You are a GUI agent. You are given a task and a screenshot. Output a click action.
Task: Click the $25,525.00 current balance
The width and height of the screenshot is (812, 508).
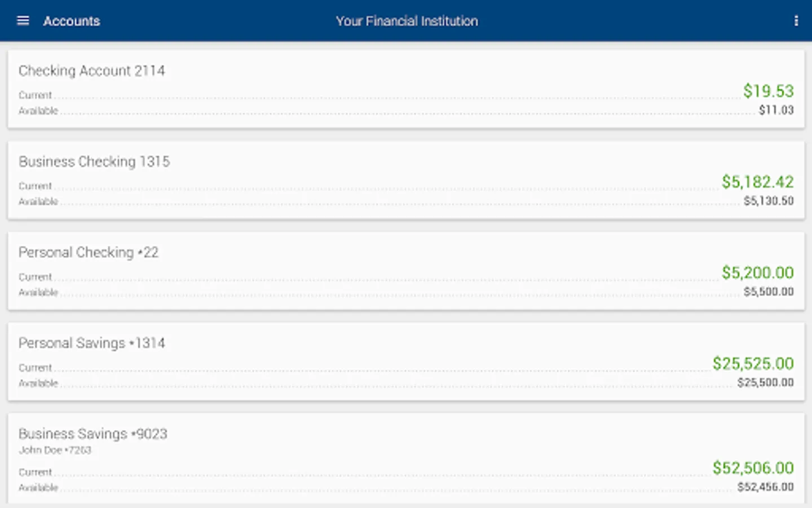[x=753, y=364]
